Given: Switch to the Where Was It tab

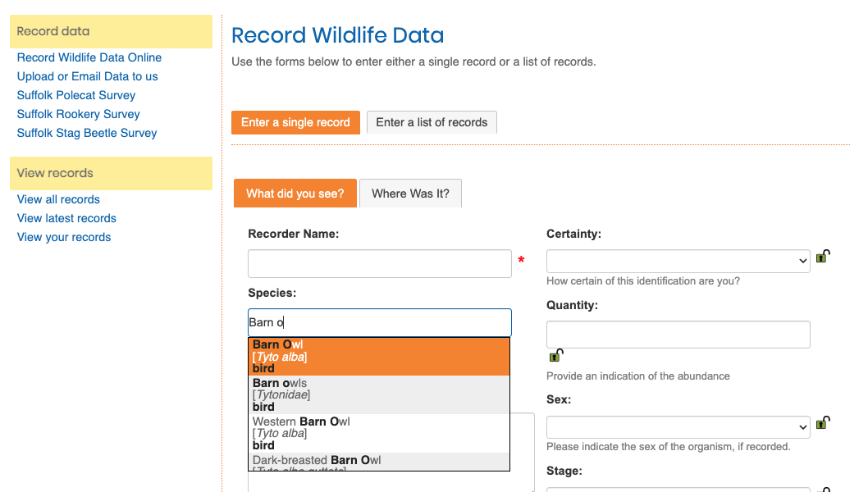Looking at the screenshot, I should [x=410, y=193].
